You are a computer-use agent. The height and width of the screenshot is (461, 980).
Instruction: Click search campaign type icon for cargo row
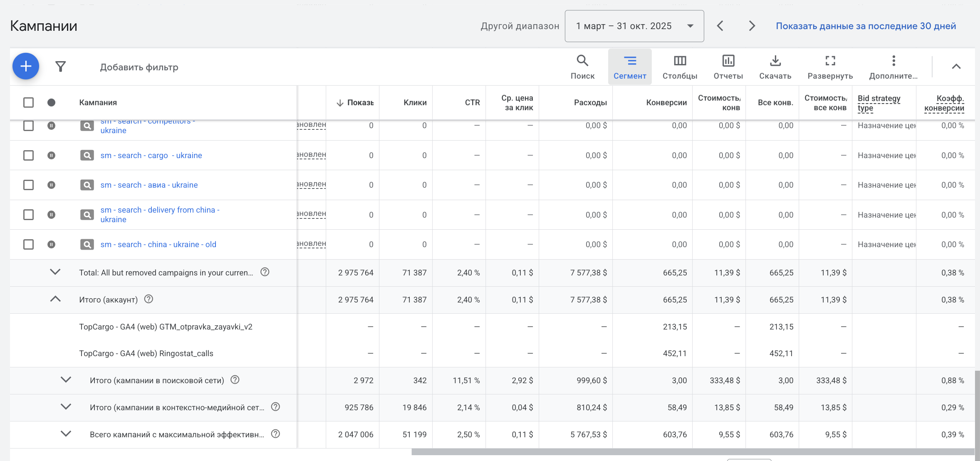(87, 155)
